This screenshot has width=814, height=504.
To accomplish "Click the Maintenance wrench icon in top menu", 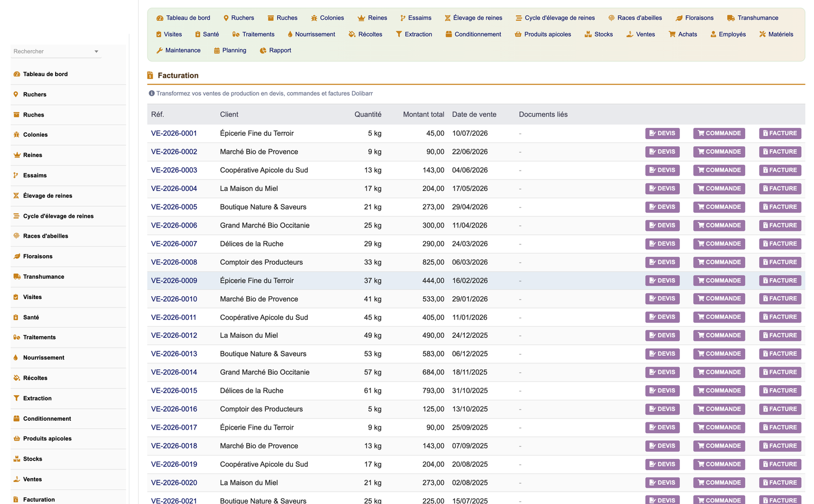I will [x=159, y=51].
